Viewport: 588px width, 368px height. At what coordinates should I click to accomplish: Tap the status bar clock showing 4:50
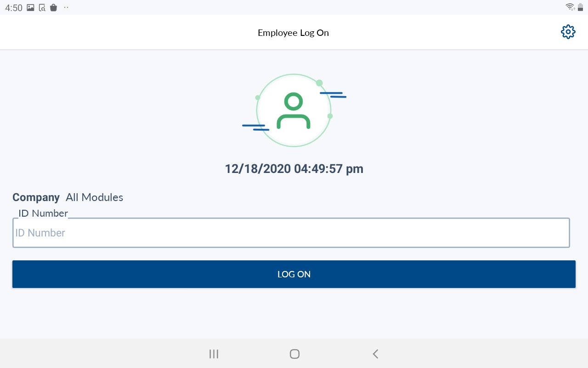pos(14,8)
